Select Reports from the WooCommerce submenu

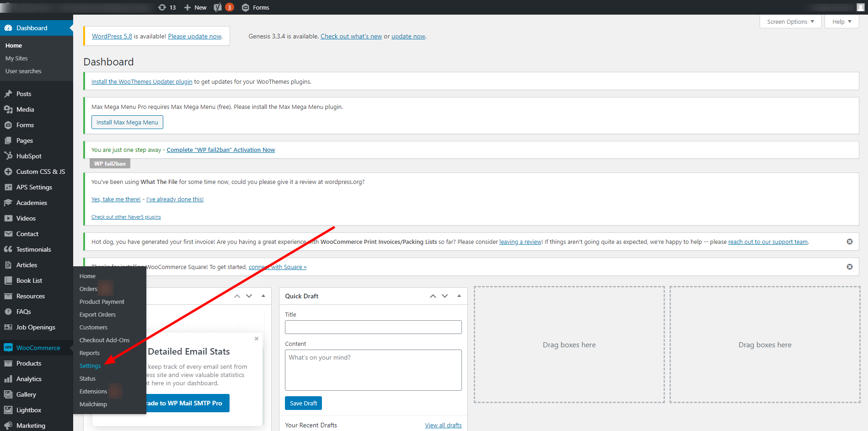pos(90,353)
